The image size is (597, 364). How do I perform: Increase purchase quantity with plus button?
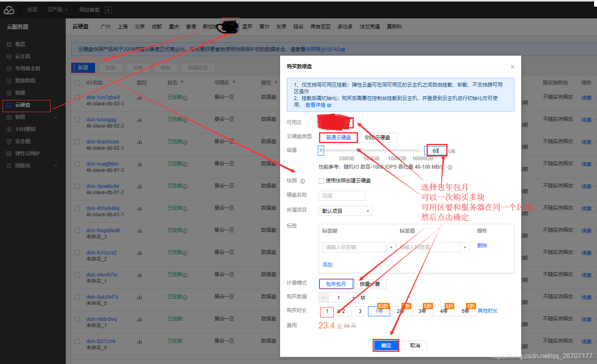353,297
